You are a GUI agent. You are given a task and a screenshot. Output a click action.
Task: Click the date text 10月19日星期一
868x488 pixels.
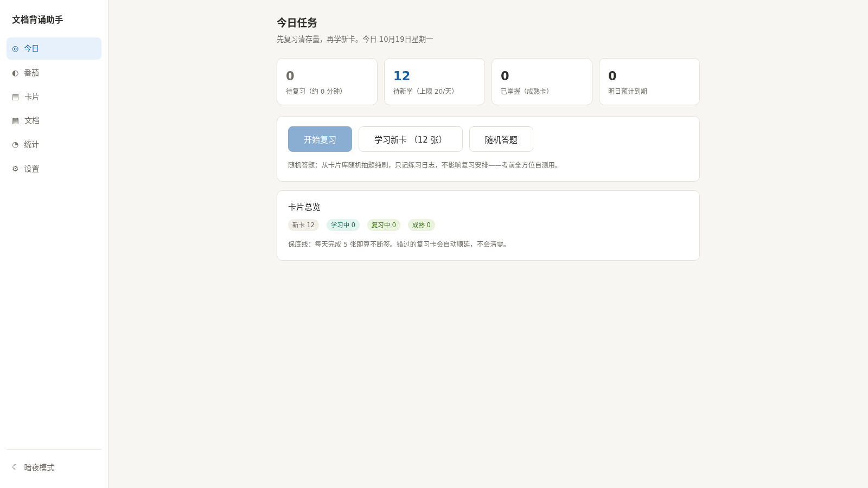[x=406, y=40]
